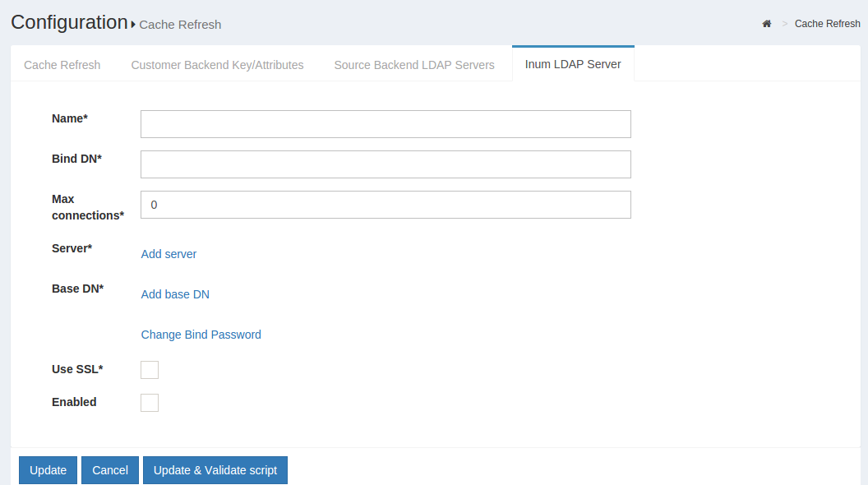Click the Cache Refresh breadcrumb link
The height and width of the screenshot is (485, 868).
(827, 24)
